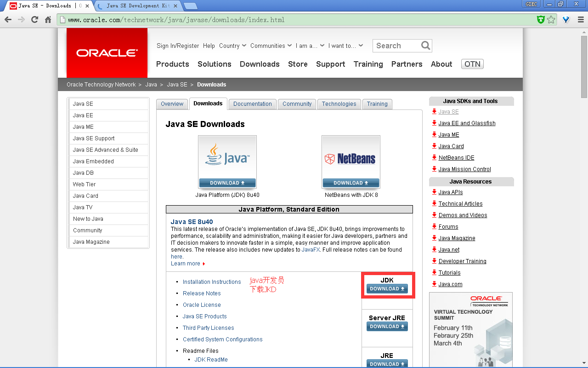Viewport: 588px width, 368px height.
Task: Go to browser home icon
Action: 48,20
